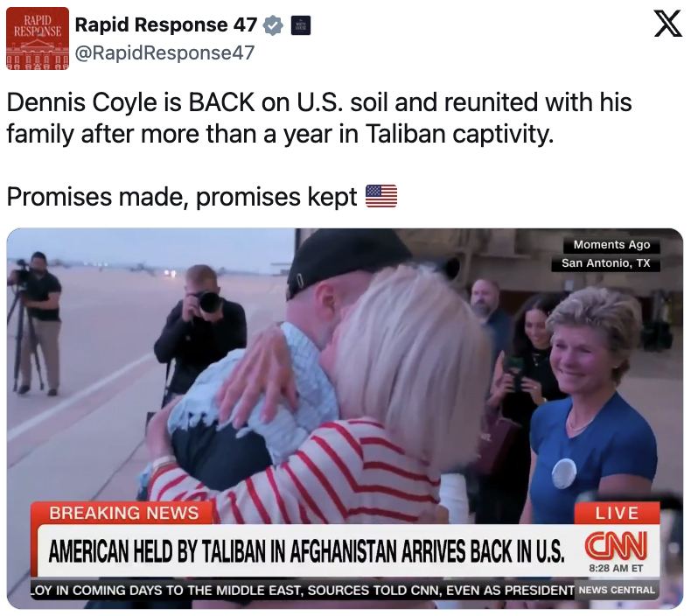Click the BREAKING NEWS banner label

pyautogui.click(x=124, y=514)
